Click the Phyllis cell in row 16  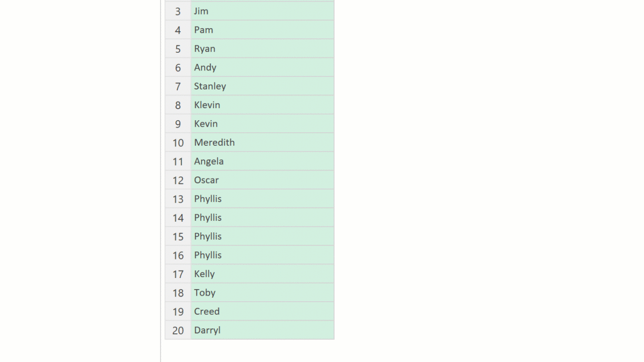point(262,255)
